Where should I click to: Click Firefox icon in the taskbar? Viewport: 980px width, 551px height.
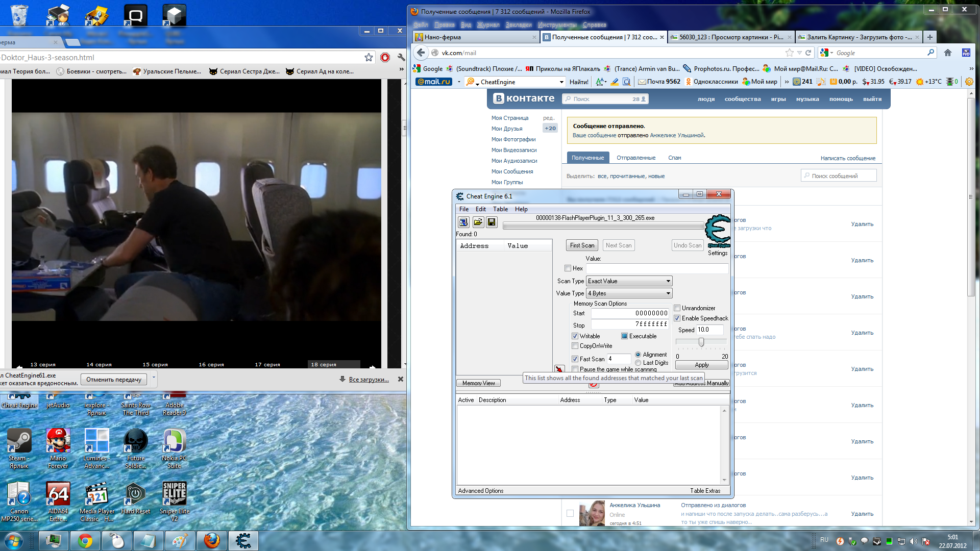(212, 541)
